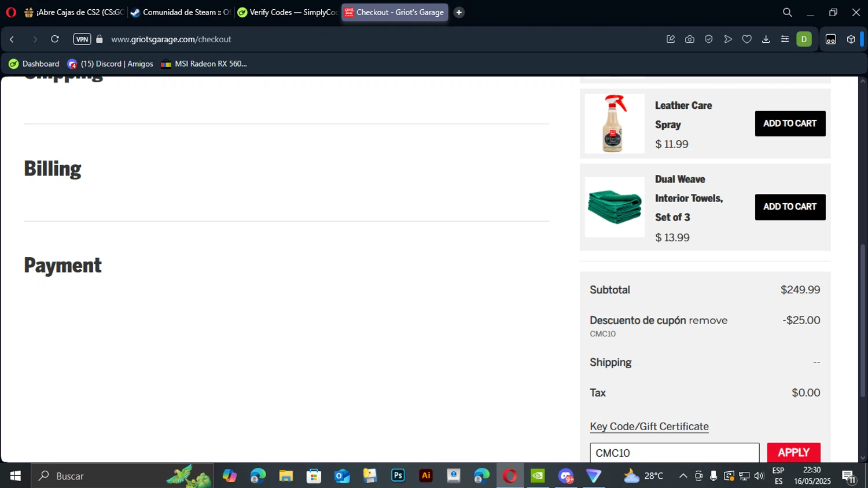Viewport: 868px width, 488px height.
Task: Open the ad blocker shield icon
Action: coord(709,39)
